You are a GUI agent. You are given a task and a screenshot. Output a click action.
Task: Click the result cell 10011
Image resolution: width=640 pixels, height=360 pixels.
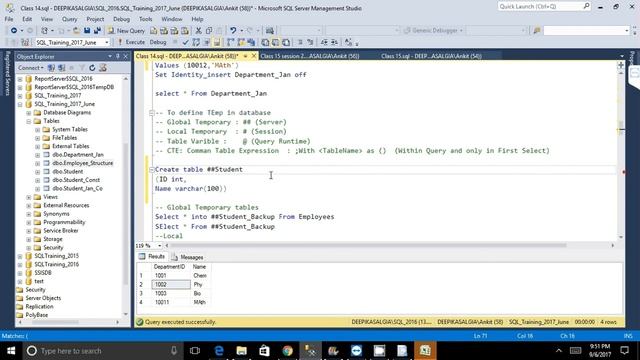point(171,302)
